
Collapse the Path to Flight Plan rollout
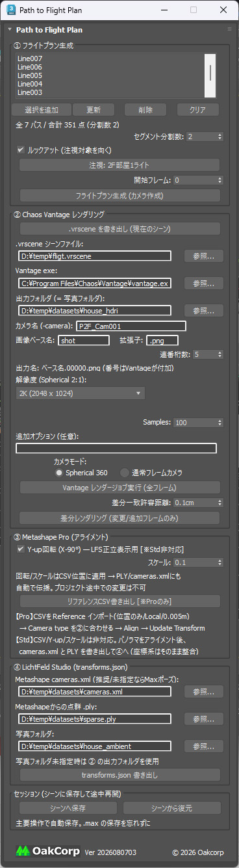(10, 30)
